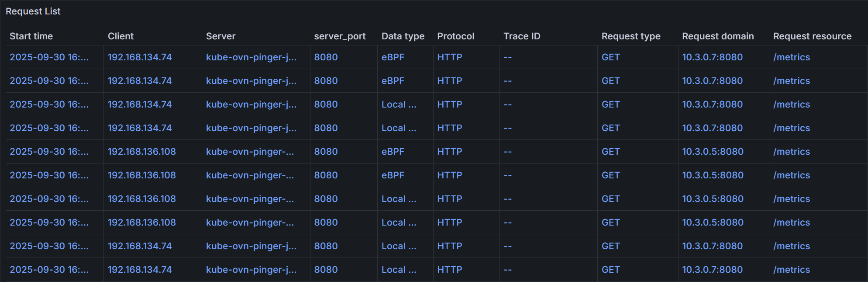Click kube-ovn-pinger server link in first row

[251, 57]
